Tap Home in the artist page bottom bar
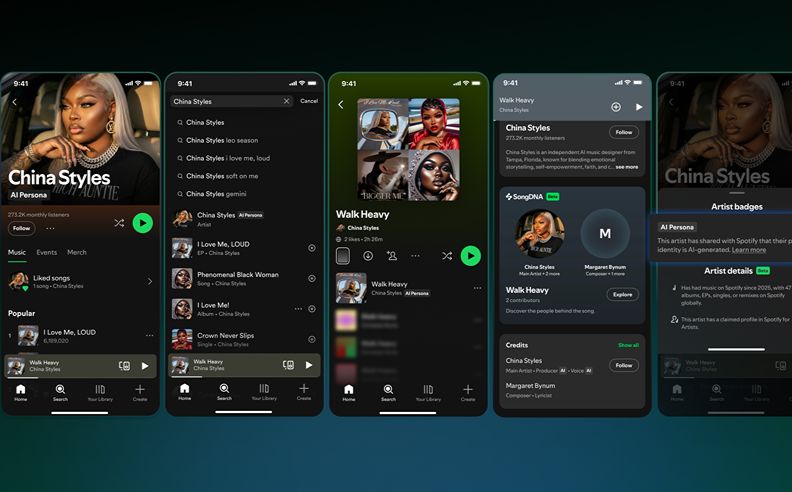The height and width of the screenshot is (492, 792). pyautogui.click(x=21, y=392)
